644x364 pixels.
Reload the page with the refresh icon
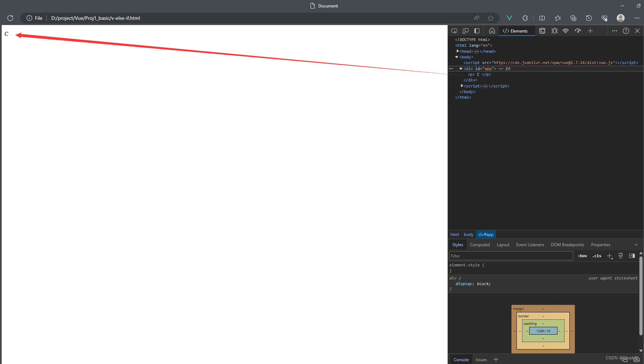point(10,18)
